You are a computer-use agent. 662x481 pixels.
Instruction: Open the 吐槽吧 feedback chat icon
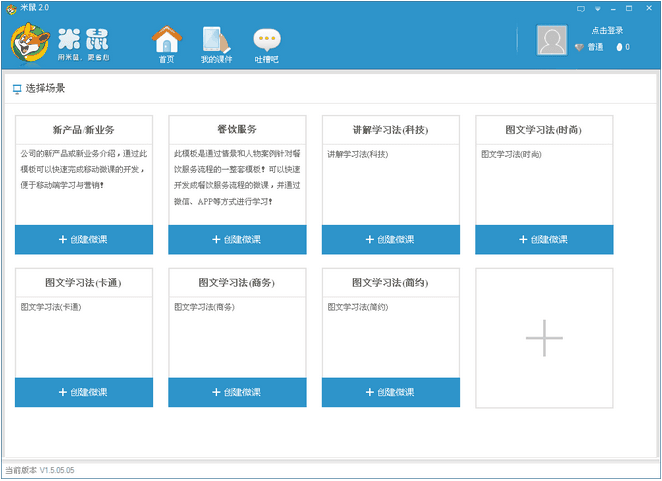266,41
